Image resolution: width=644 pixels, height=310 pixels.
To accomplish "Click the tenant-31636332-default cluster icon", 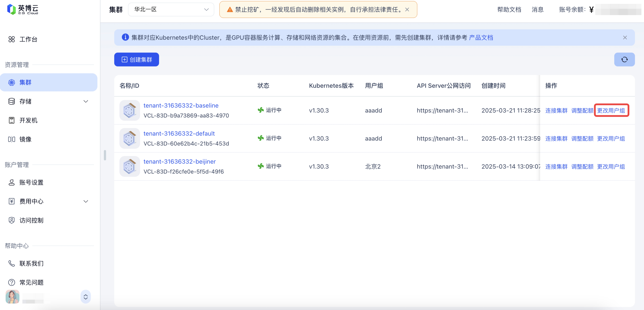I will [130, 138].
